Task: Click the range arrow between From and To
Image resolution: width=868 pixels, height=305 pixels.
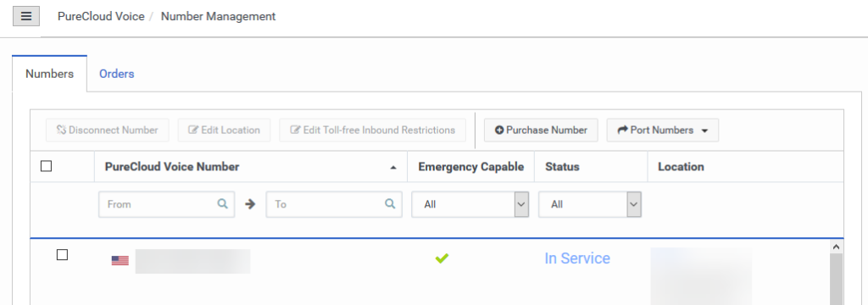Action: (250, 203)
